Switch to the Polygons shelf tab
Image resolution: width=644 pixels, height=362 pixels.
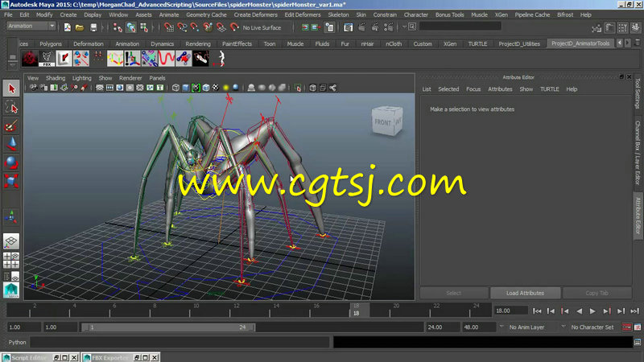pyautogui.click(x=51, y=44)
